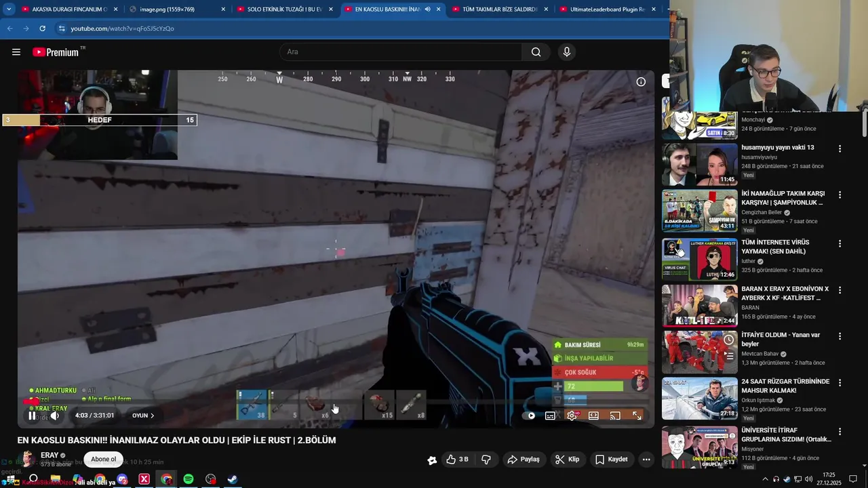868x488 pixels.
Task: Switch to AKASYA DURAGI FINCANLIM tab
Action: pyautogui.click(x=68, y=9)
